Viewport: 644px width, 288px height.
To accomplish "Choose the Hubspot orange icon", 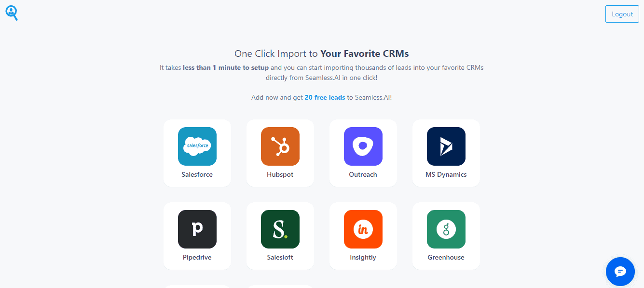I will [280, 146].
